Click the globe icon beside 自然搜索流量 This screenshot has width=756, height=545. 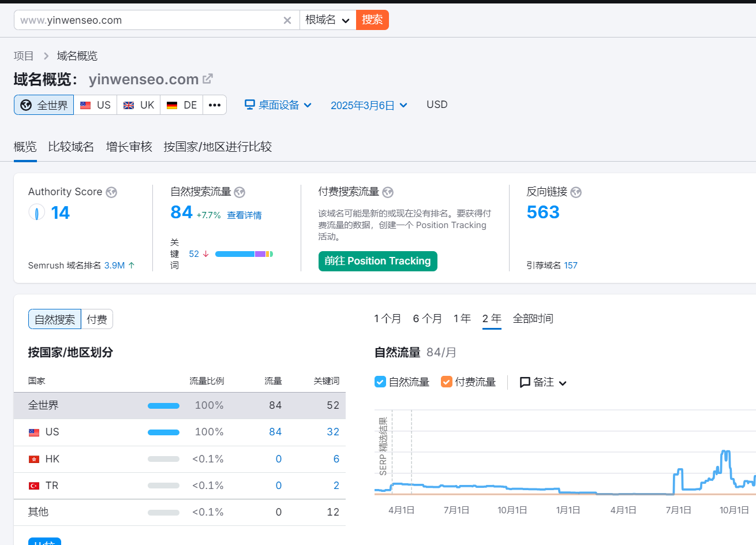(239, 192)
